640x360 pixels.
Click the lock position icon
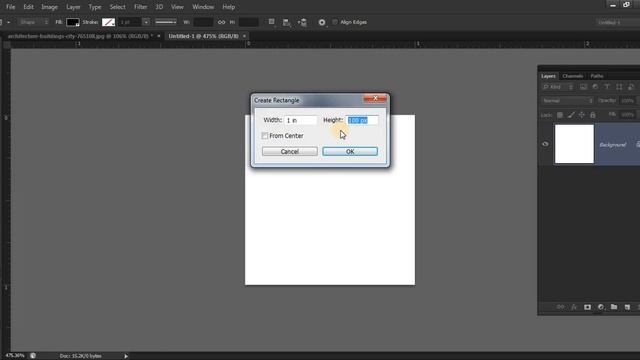(x=582, y=115)
